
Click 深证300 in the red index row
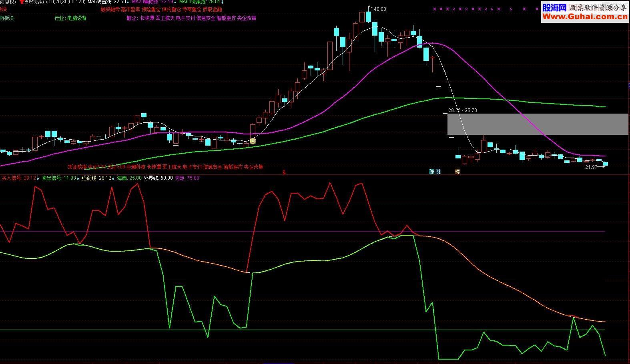click(116, 167)
